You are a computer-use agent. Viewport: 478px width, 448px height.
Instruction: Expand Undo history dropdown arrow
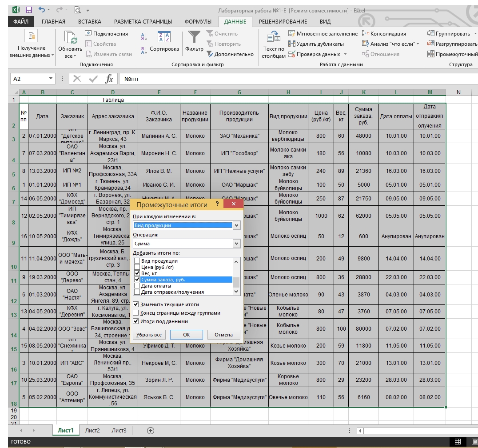(49, 10)
